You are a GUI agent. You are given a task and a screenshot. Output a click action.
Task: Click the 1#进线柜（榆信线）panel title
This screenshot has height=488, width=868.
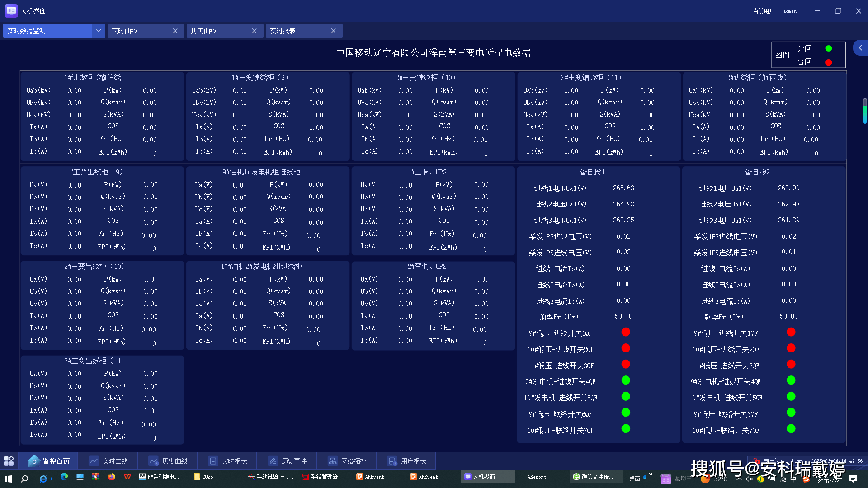coord(94,78)
